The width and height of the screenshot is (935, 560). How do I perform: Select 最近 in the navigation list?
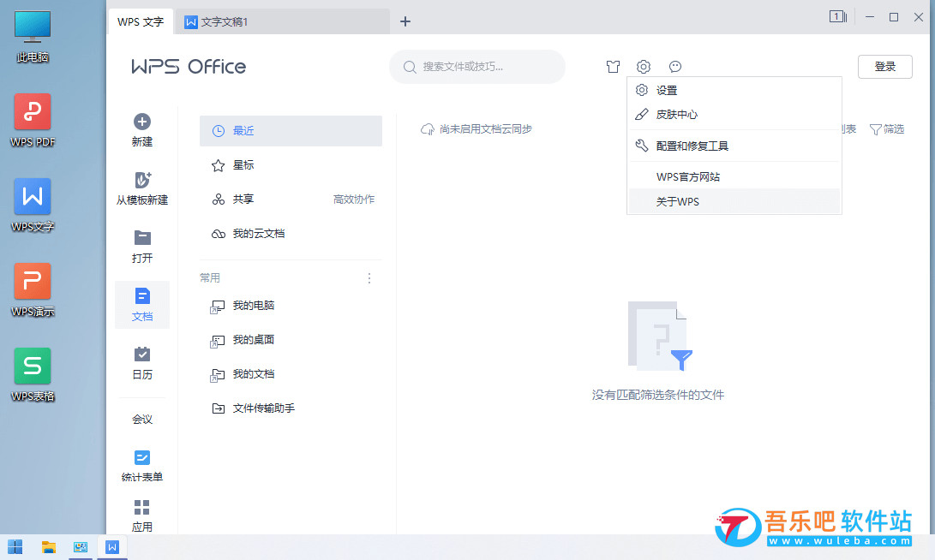pos(291,131)
